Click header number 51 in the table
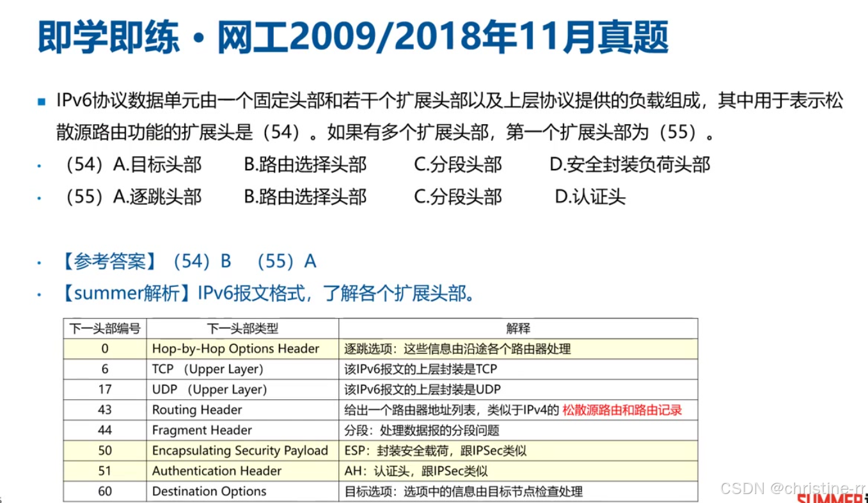 pos(105,471)
